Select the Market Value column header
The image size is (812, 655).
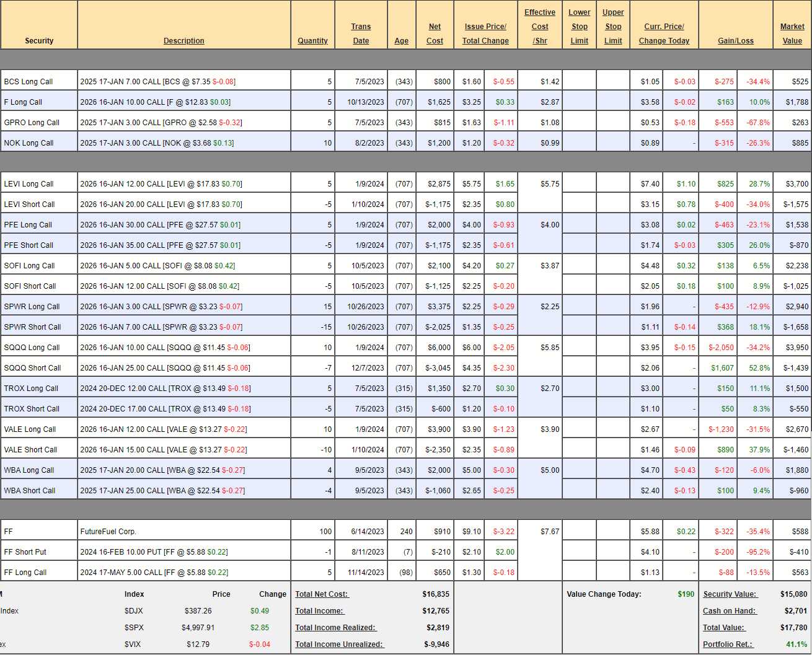point(792,34)
